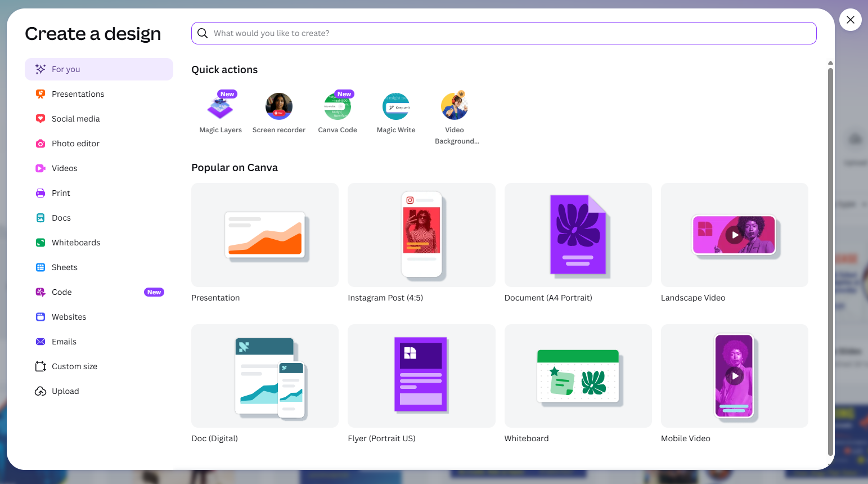Launch the Canva Code quick action

click(338, 106)
